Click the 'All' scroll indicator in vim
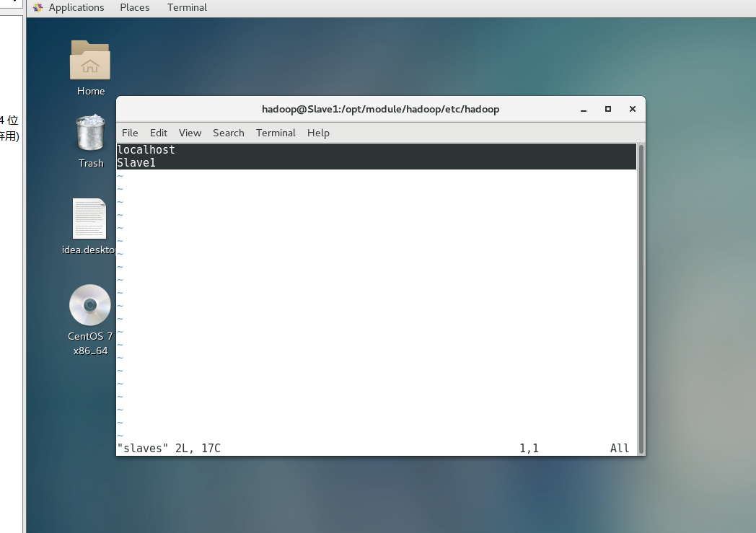 pos(620,449)
